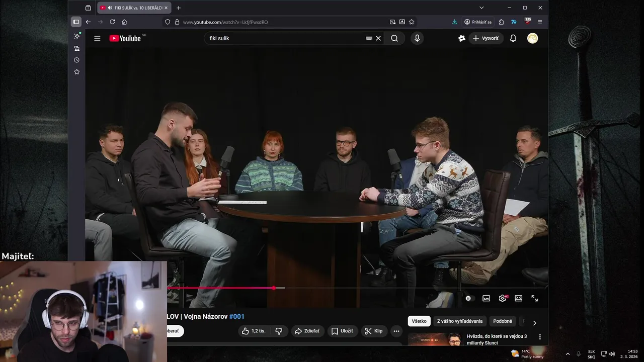Open the browser home page
Screen dimensions: 644x362
(x=124, y=22)
